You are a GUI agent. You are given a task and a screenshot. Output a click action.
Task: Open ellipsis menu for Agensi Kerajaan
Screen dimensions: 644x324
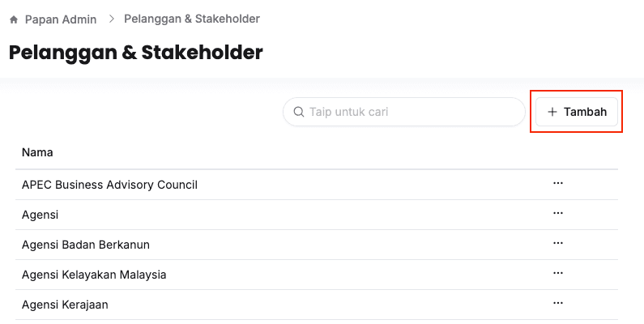pyautogui.click(x=557, y=303)
